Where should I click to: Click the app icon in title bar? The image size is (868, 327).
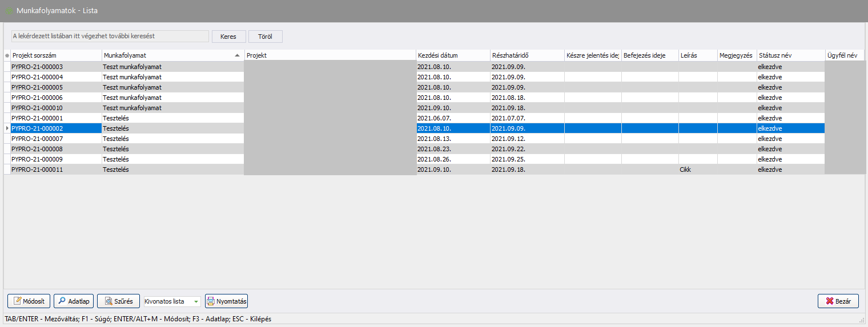pyautogui.click(x=9, y=11)
